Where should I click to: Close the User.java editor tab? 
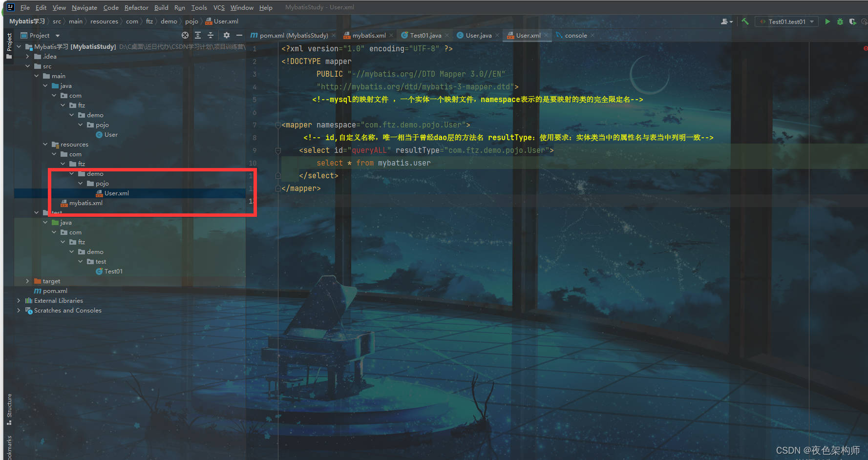tap(497, 35)
